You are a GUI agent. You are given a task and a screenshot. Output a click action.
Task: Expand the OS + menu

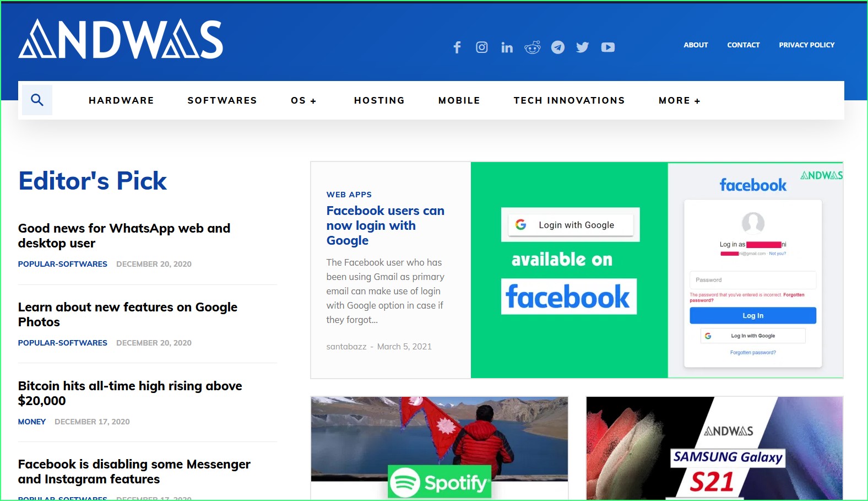(303, 100)
